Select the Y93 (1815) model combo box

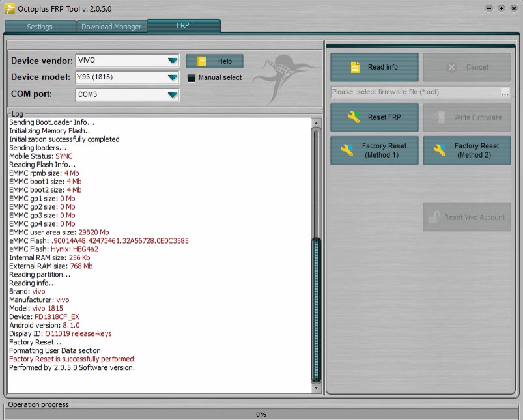(x=128, y=77)
